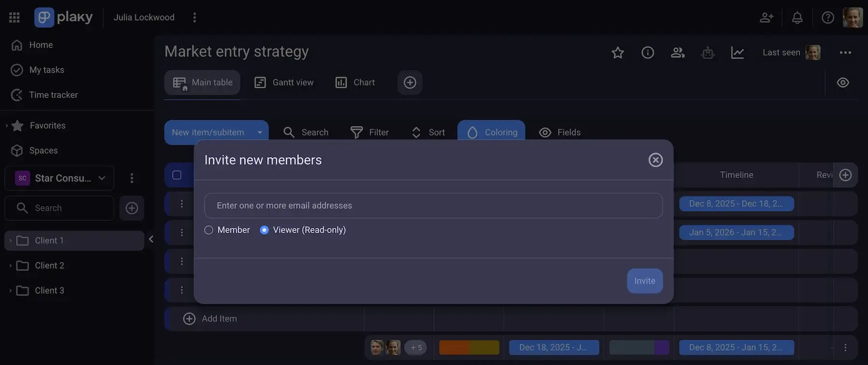
Task: Star the Market entry strategy board
Action: (618, 53)
